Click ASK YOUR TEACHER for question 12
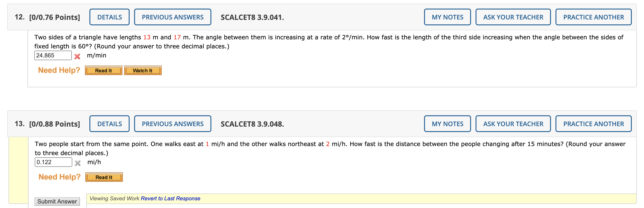 [513, 17]
